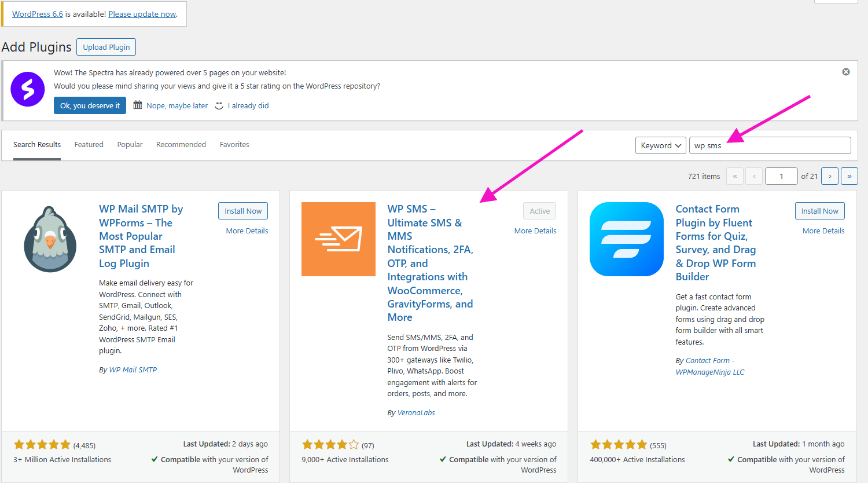The image size is (868, 483).
Task: Click the Fluent Forms star rating
Action: point(619,445)
